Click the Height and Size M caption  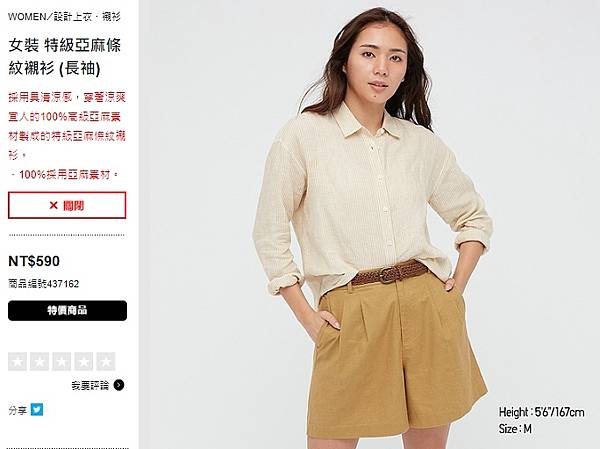coord(541,420)
